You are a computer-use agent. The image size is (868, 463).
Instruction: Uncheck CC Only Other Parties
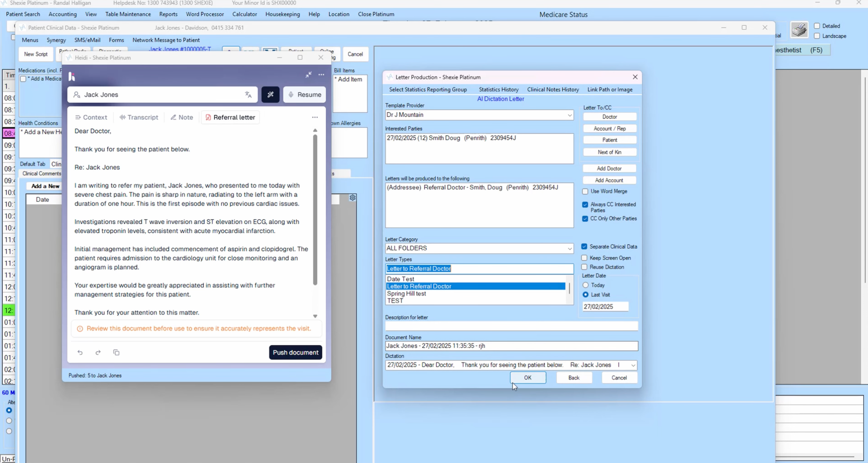(x=585, y=218)
